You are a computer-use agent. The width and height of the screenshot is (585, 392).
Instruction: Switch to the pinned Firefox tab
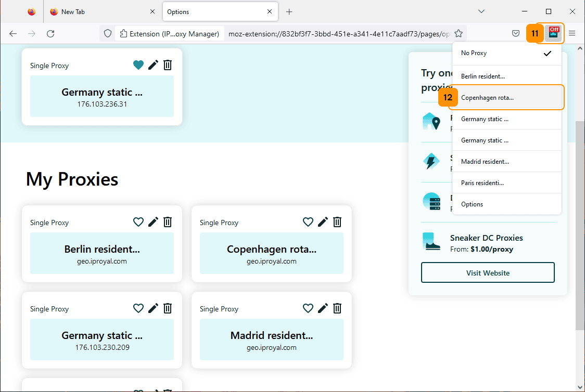(x=32, y=11)
